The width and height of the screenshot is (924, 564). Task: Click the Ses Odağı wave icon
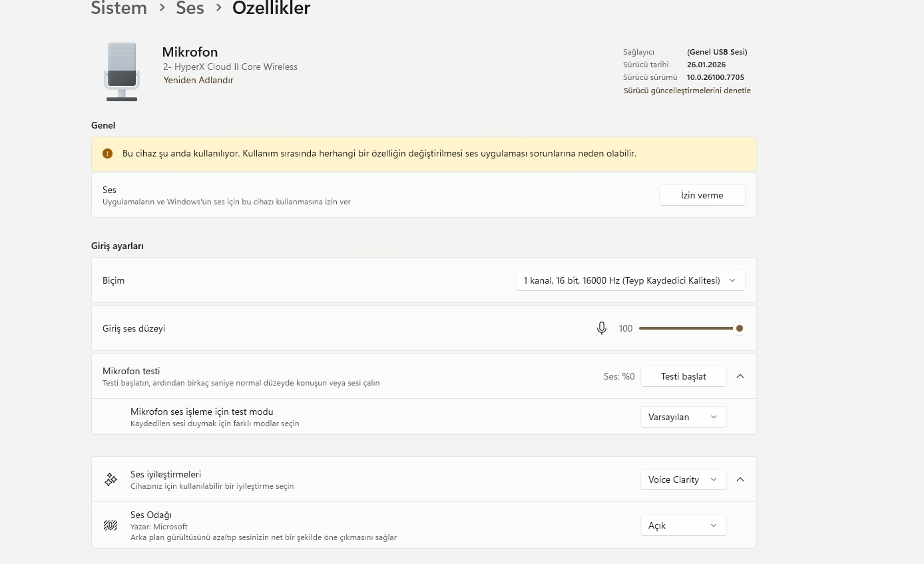tap(111, 525)
